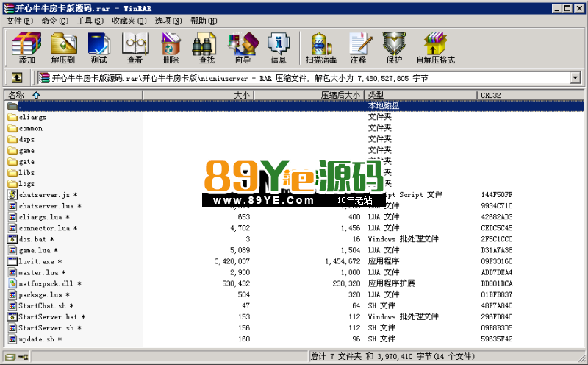Select the luvit.exe file icon
The image size is (588, 365).
click(12, 261)
